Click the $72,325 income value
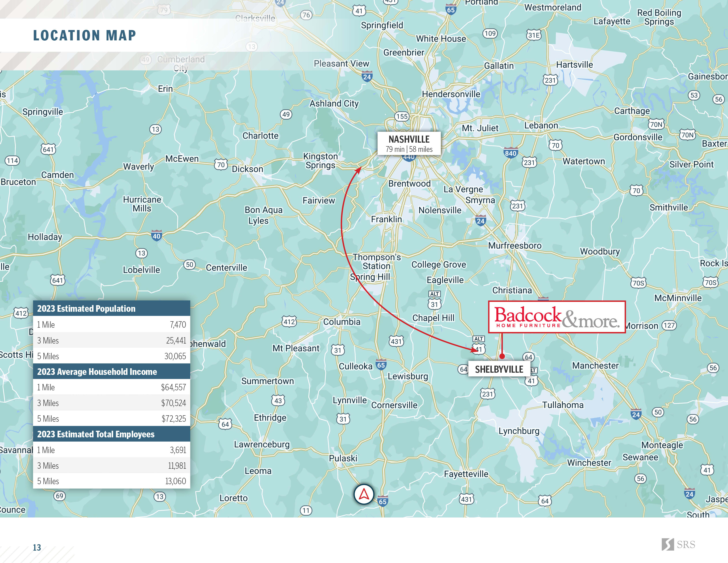The image size is (728, 563). tap(174, 419)
